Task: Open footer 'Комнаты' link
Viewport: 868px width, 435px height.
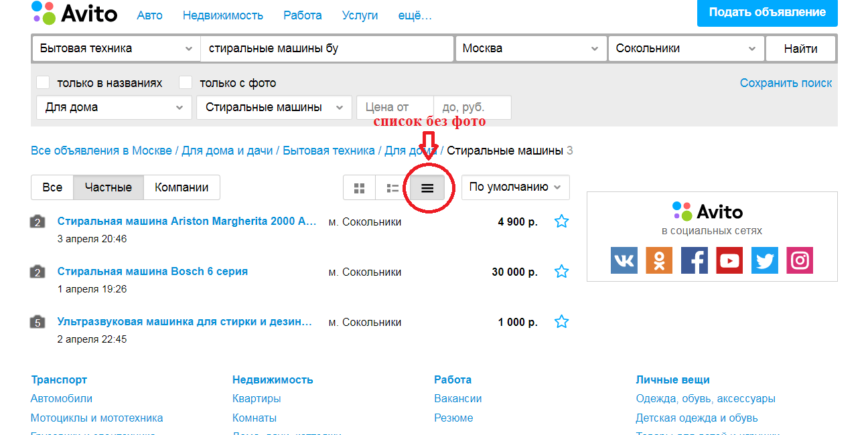Action: tap(255, 418)
